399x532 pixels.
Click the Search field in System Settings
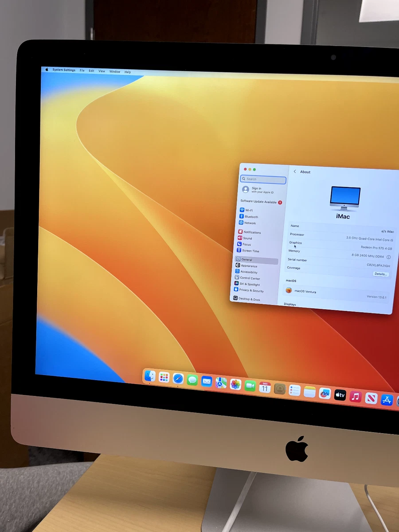click(x=263, y=179)
